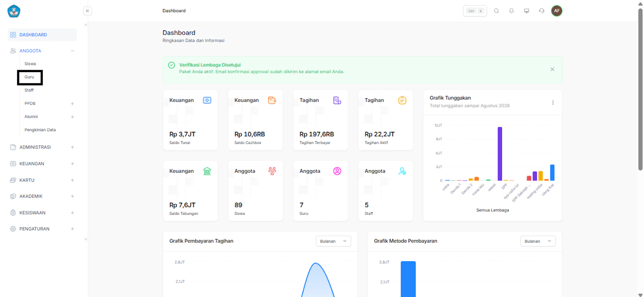Click the Rp 22,2JT Tagihan Aktif value

coord(379,134)
